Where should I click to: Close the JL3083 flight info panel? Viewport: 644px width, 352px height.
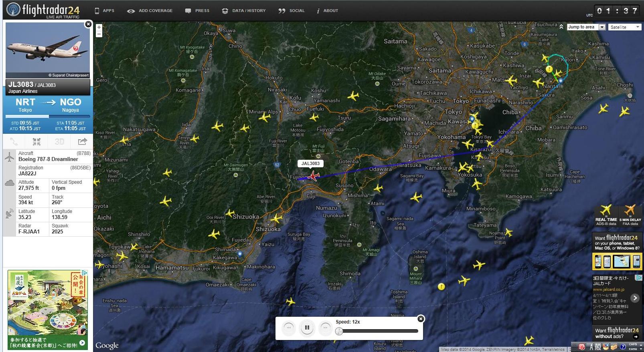88,24
